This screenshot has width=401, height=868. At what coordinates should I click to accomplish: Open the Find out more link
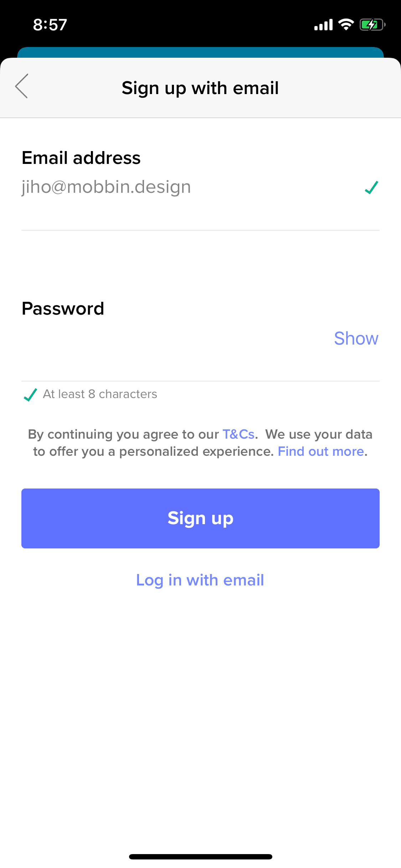[321, 451]
